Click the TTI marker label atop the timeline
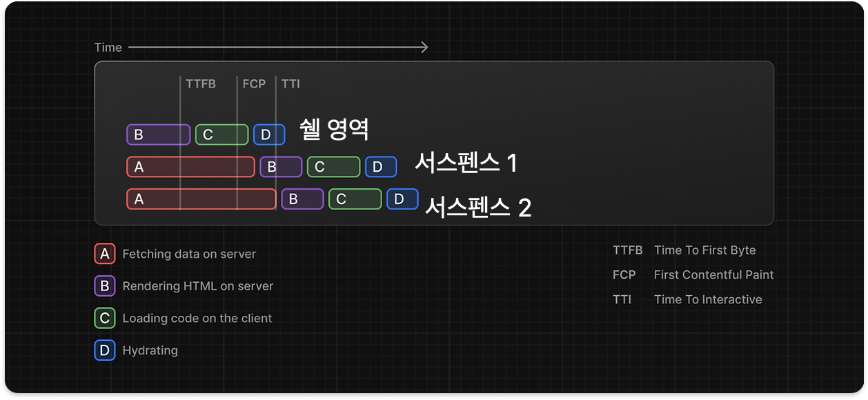This screenshot has height=400, width=868. [x=290, y=84]
